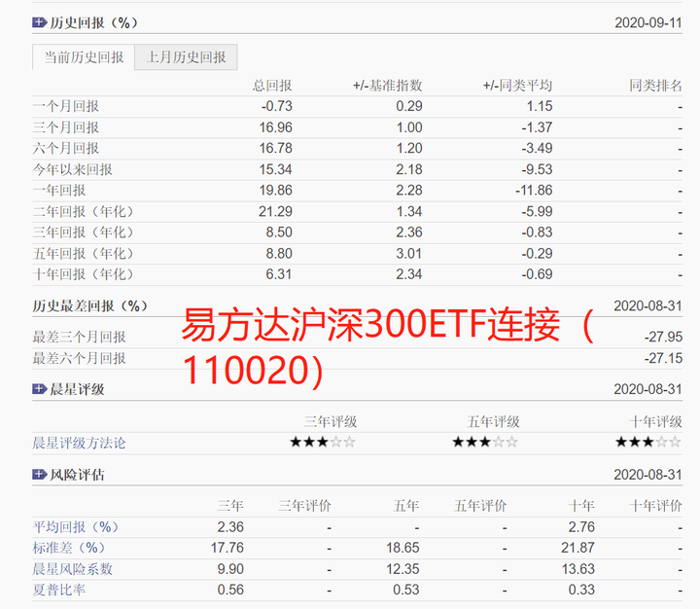Image resolution: width=700 pixels, height=609 pixels.
Task: Select the 一年回报 total return value 19.86
Action: pos(275,191)
